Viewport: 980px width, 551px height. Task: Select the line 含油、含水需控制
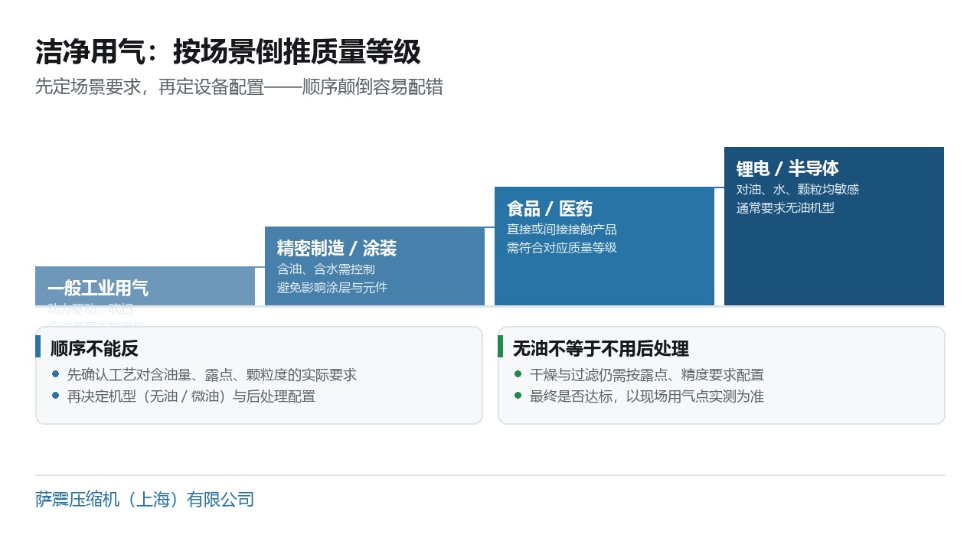[325, 269]
